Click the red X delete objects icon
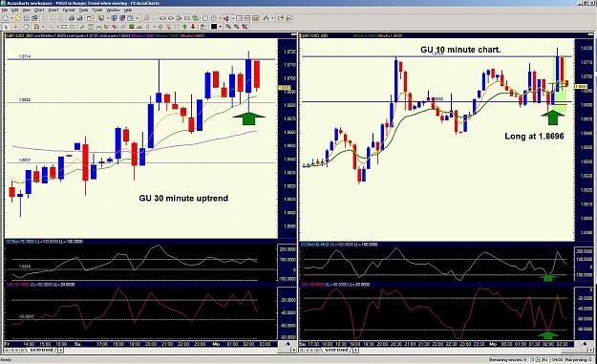The height and width of the screenshot is (364, 597). pos(245,27)
